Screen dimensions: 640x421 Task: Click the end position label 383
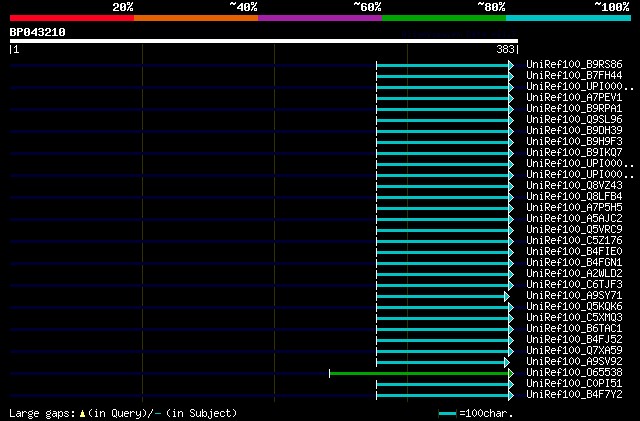point(505,49)
